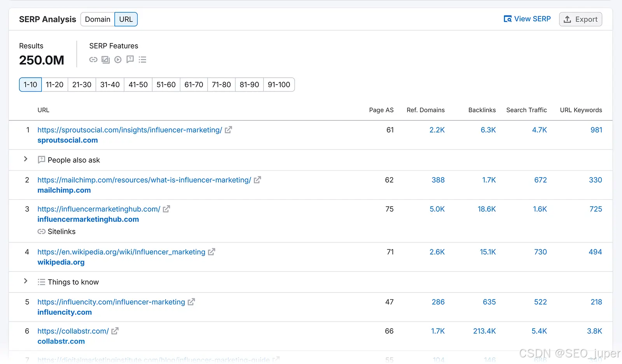Select the 81-90 results range
Image resolution: width=622 pixels, height=364 pixels.
coord(249,85)
